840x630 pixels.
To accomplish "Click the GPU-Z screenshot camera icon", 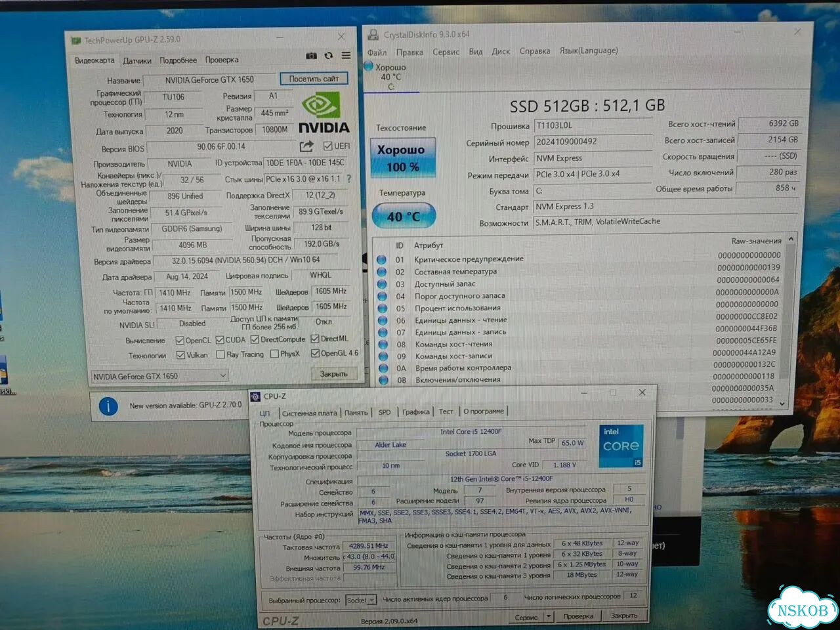I will (312, 56).
